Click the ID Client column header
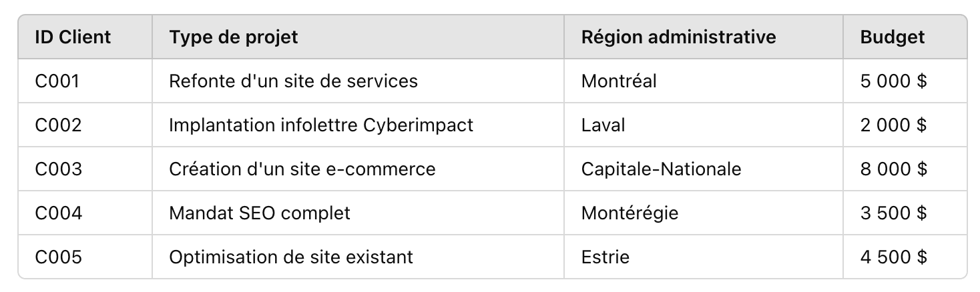The height and width of the screenshot is (292, 980). 85,37
